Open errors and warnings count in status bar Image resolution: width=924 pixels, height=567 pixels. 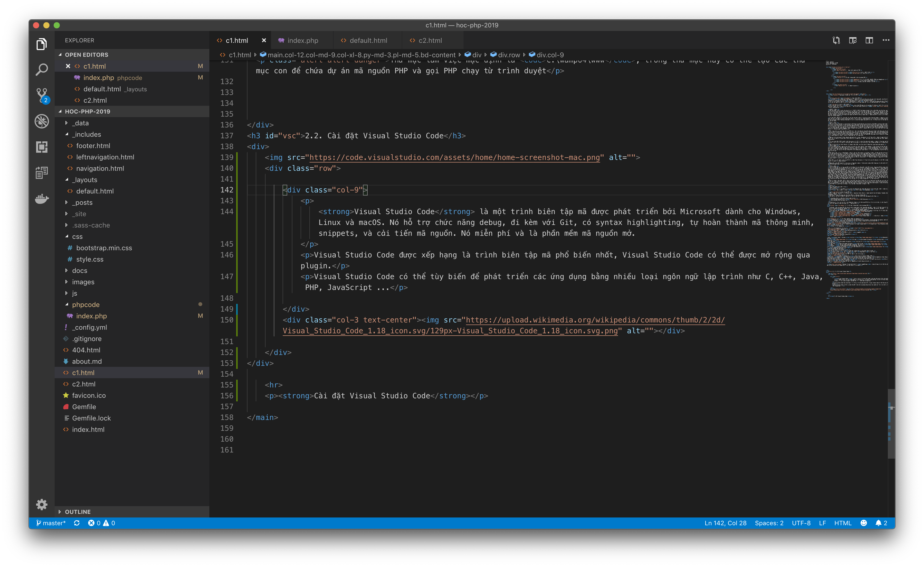coord(102,523)
